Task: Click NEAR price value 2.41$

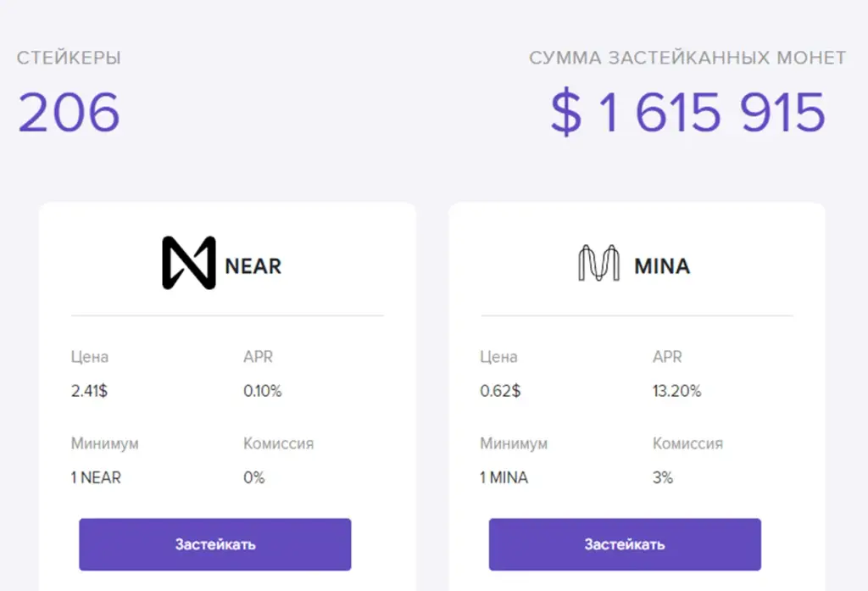Action: click(89, 391)
